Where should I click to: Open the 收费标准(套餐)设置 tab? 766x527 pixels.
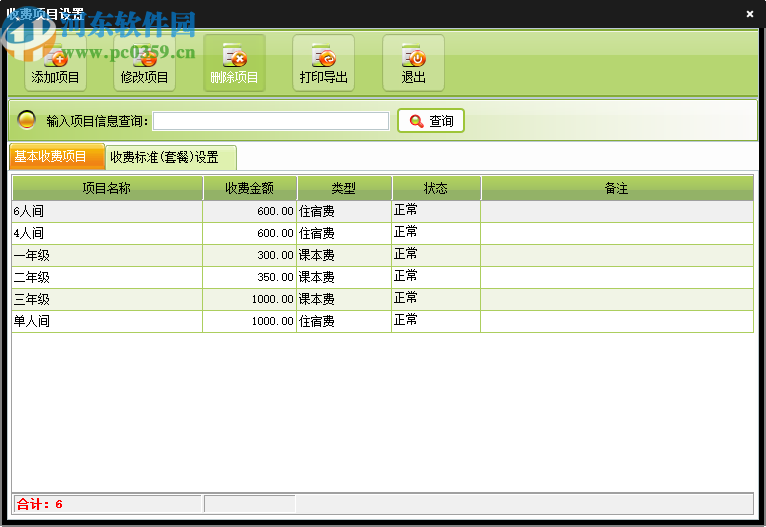(171, 157)
